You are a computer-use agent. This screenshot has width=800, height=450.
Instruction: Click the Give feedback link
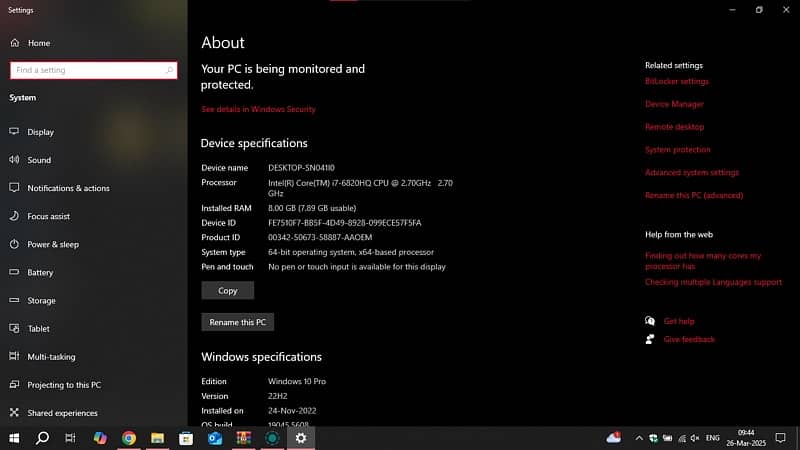(689, 339)
